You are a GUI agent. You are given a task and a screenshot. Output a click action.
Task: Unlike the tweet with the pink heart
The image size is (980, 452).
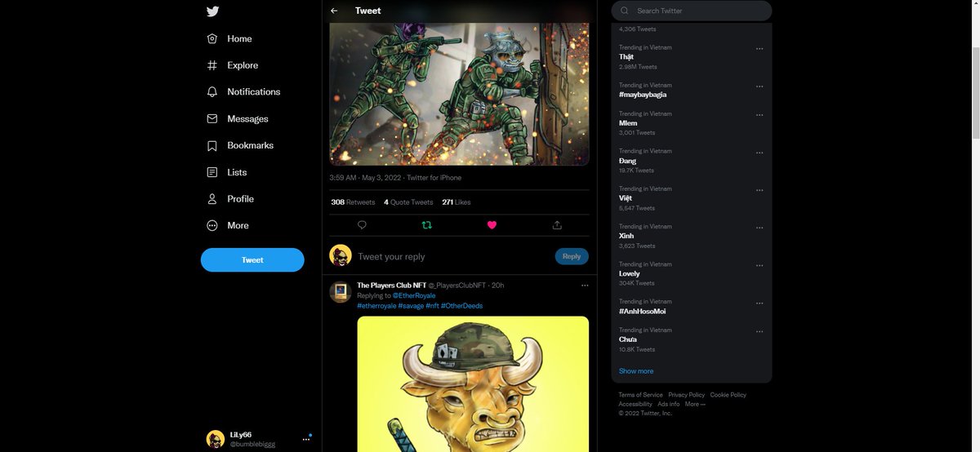point(492,224)
